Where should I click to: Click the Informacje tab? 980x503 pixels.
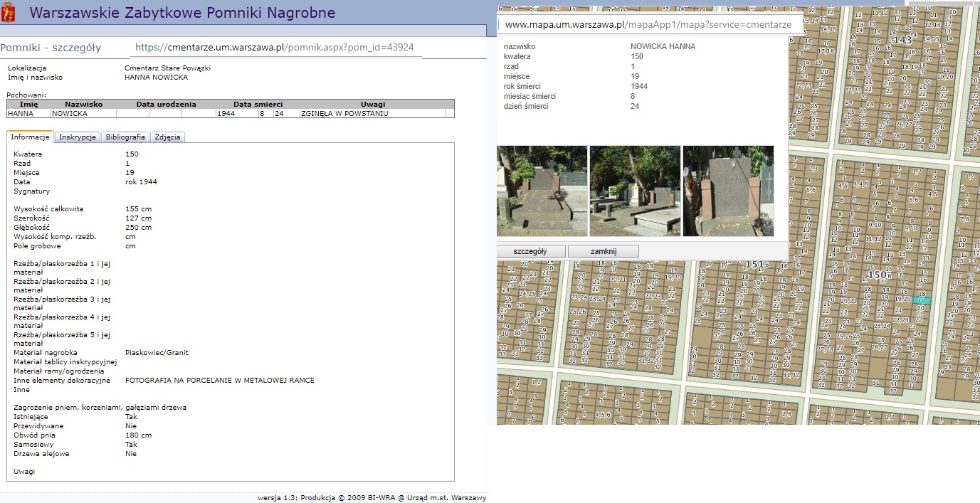[30, 137]
